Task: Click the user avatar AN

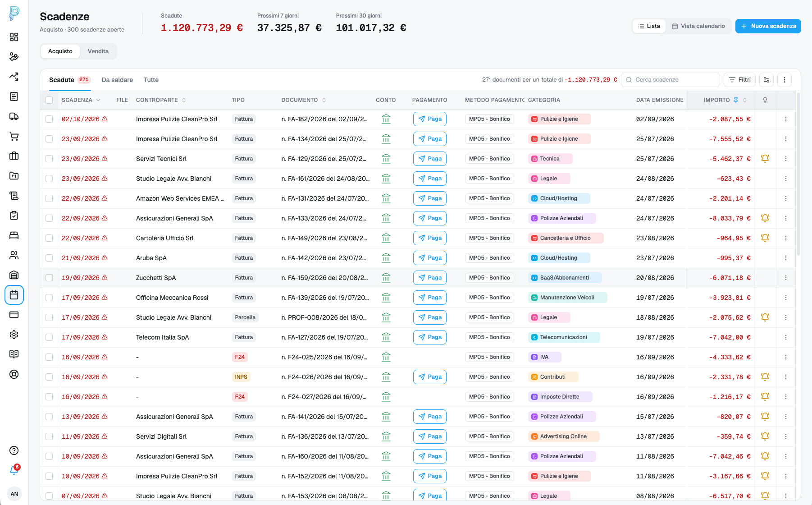Action: tap(14, 494)
